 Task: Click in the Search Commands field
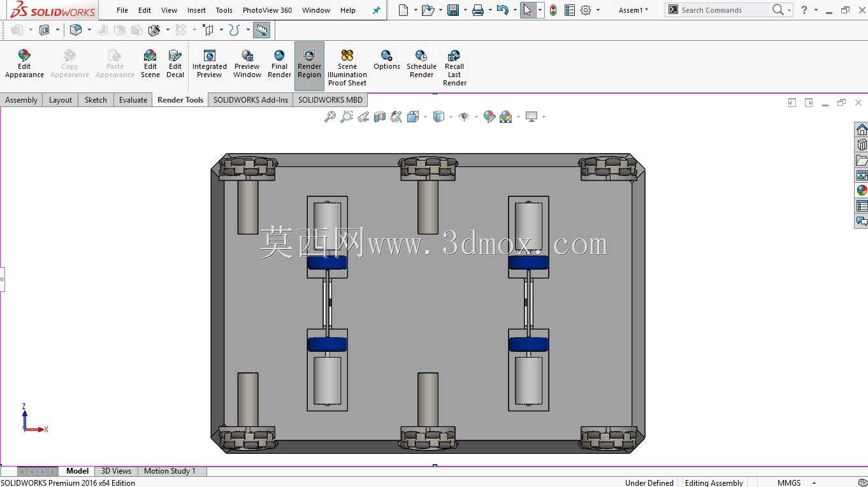(x=724, y=10)
